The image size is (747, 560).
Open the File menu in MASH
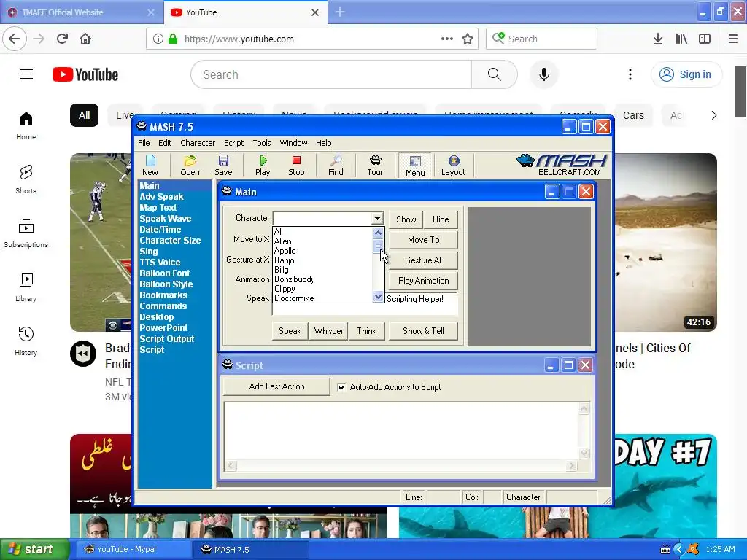point(144,143)
